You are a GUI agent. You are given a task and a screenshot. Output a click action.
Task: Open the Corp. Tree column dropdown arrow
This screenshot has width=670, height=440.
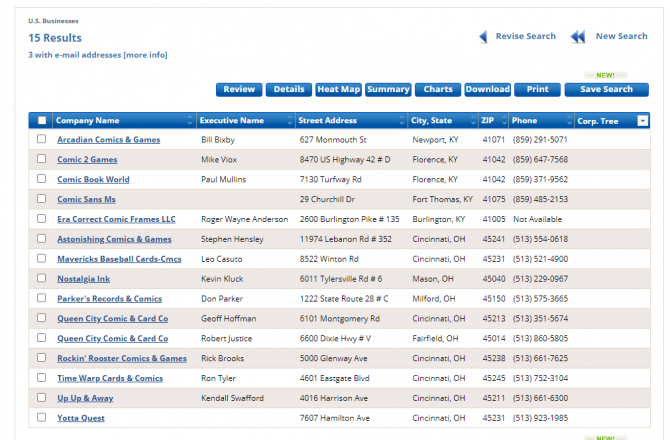(643, 121)
